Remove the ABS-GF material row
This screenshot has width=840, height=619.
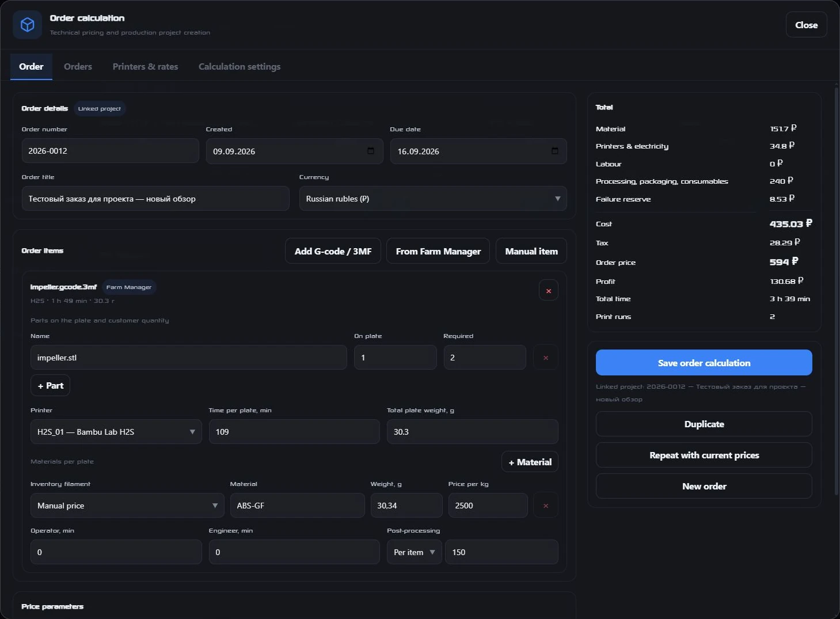click(x=545, y=506)
